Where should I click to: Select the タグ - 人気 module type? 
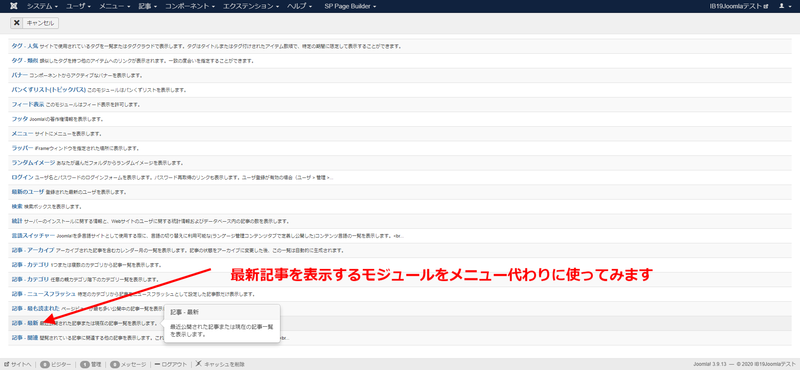click(x=24, y=46)
